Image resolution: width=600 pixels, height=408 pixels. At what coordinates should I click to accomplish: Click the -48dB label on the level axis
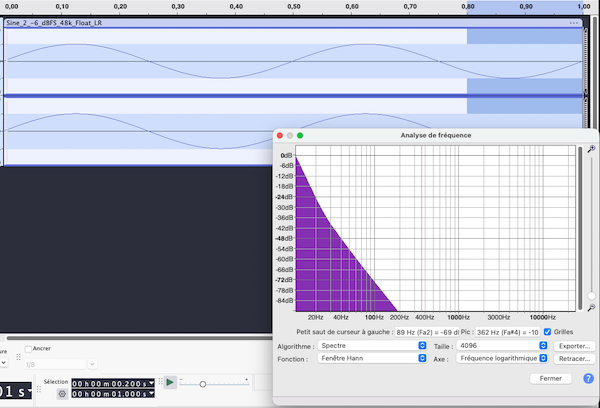pos(284,238)
